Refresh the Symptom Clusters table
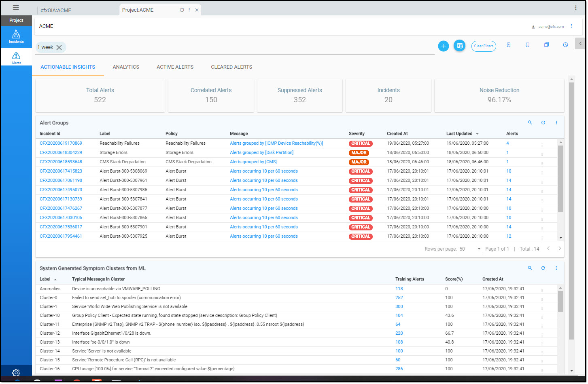The height and width of the screenshot is (384, 588). point(543,268)
